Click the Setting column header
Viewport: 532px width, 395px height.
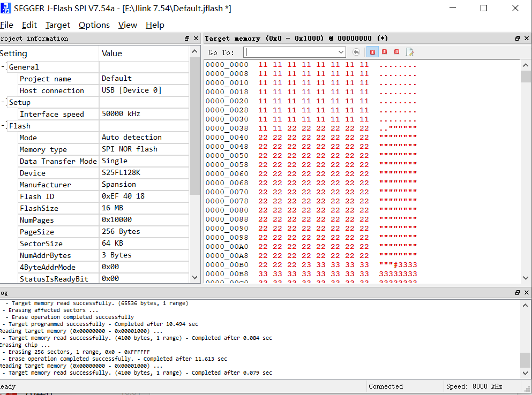(x=48, y=54)
